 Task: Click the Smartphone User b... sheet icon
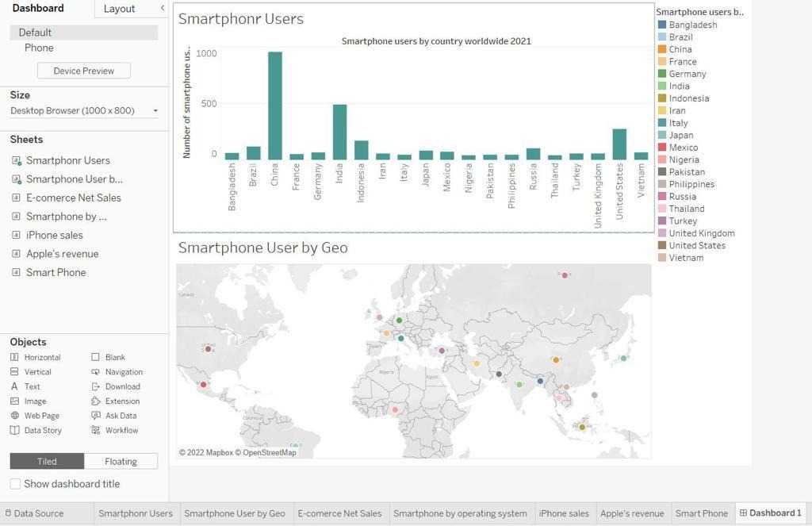[17, 179]
